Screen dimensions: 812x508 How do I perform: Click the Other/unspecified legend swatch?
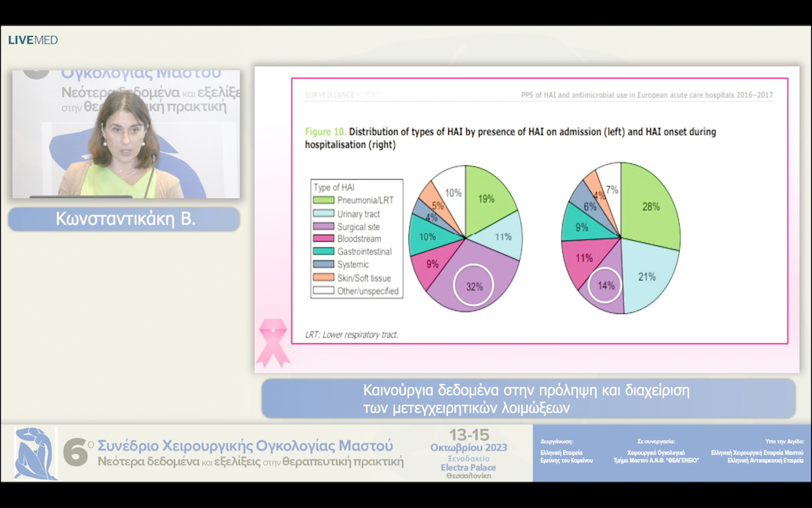(326, 291)
